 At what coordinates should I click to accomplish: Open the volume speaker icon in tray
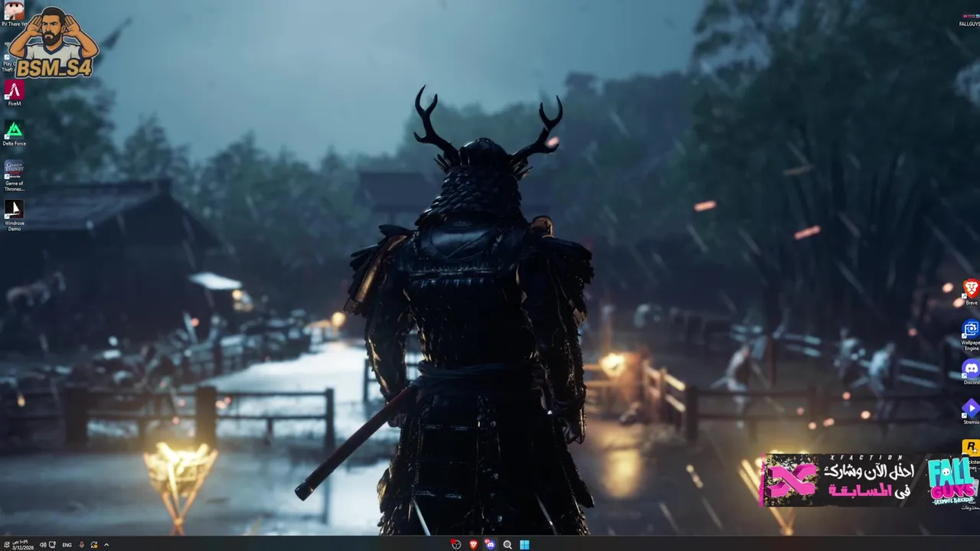pos(43,545)
